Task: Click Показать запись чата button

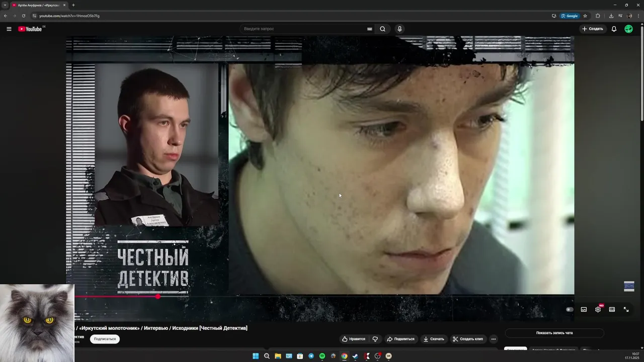Action: point(554,333)
